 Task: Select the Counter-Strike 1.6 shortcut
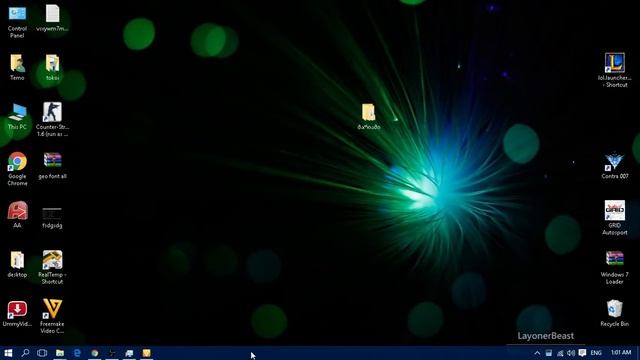pyautogui.click(x=52, y=112)
